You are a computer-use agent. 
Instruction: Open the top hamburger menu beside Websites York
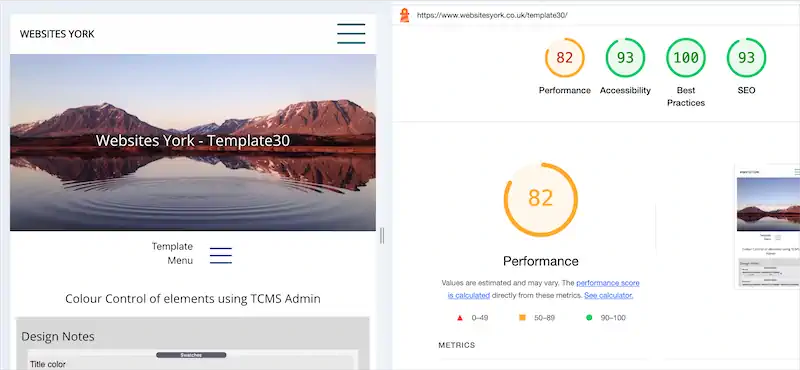click(351, 34)
